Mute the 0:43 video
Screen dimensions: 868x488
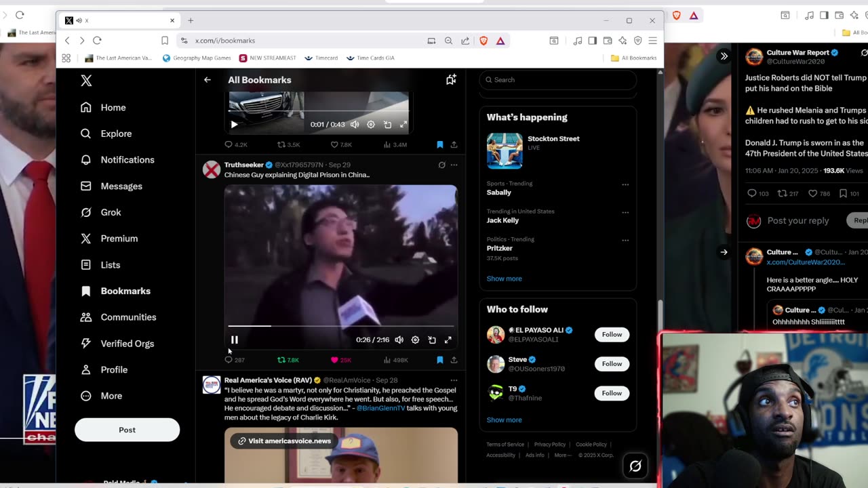coord(355,125)
